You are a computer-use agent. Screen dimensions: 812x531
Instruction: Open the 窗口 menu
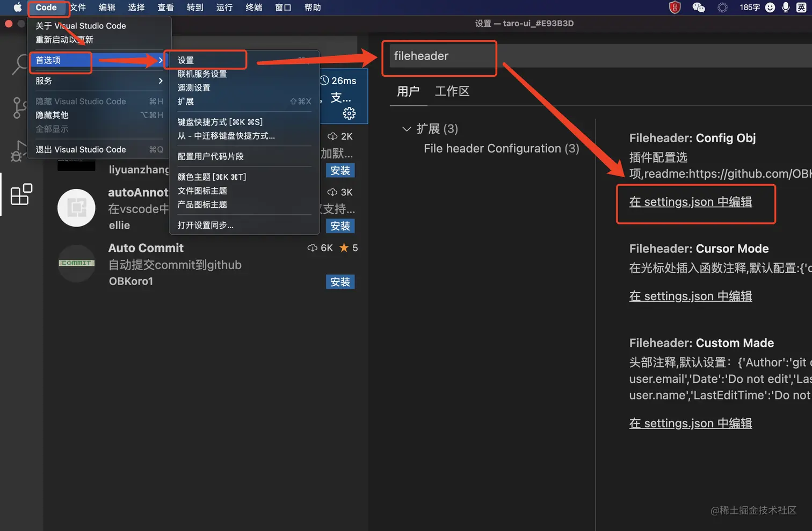coord(283,8)
